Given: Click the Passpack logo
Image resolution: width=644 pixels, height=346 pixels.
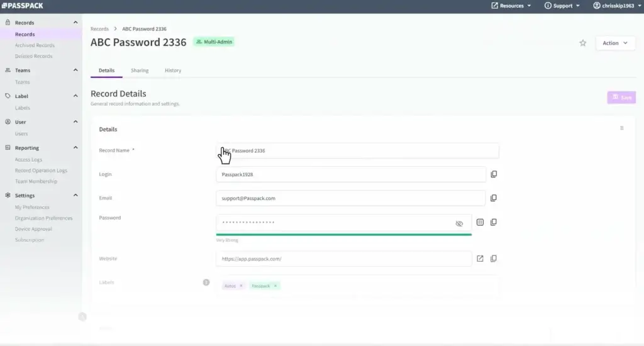Looking at the screenshot, I should point(22,6).
